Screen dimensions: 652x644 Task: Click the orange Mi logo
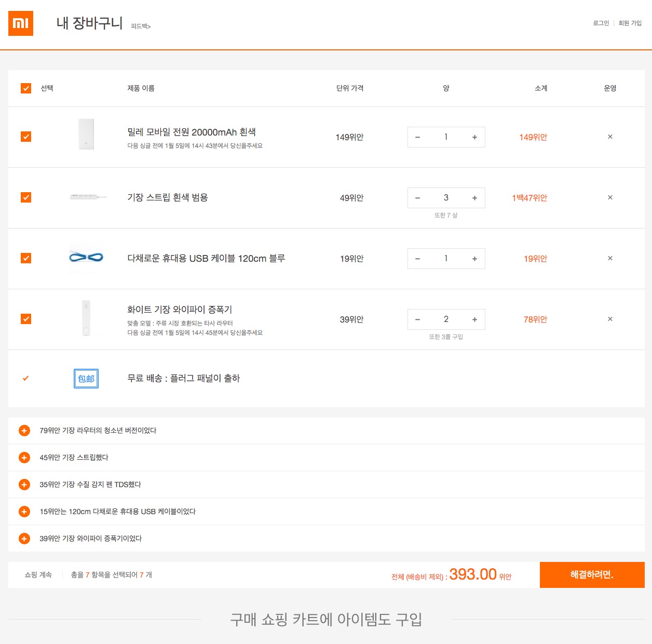pyautogui.click(x=21, y=23)
